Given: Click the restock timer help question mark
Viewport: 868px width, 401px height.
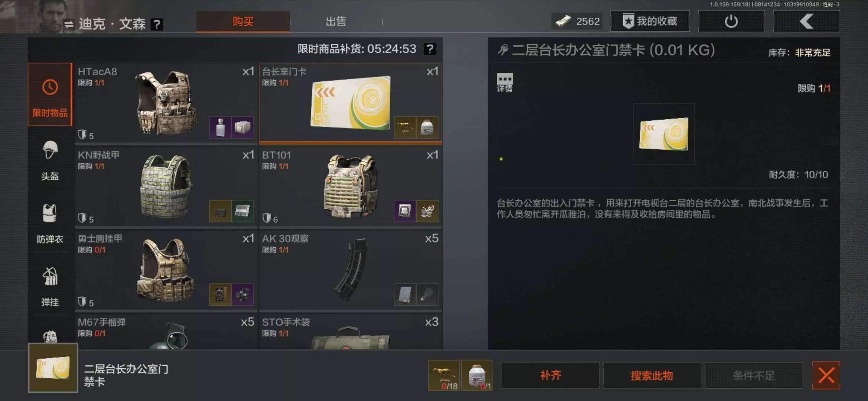Looking at the screenshot, I should tap(430, 49).
